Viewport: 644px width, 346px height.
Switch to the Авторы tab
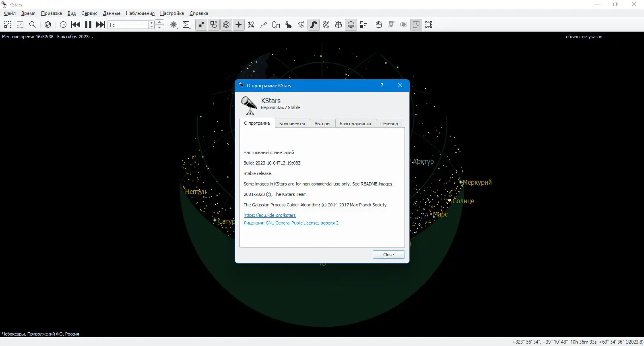[x=322, y=124]
